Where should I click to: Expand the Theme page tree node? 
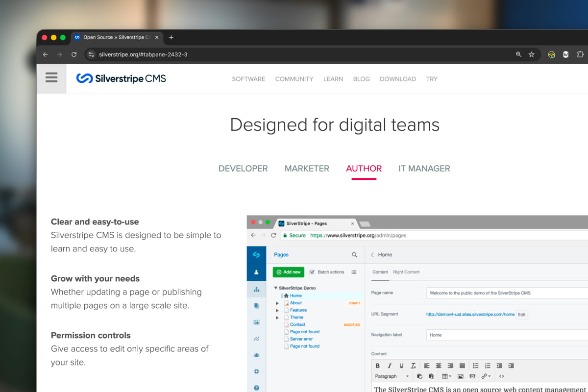tap(277, 318)
